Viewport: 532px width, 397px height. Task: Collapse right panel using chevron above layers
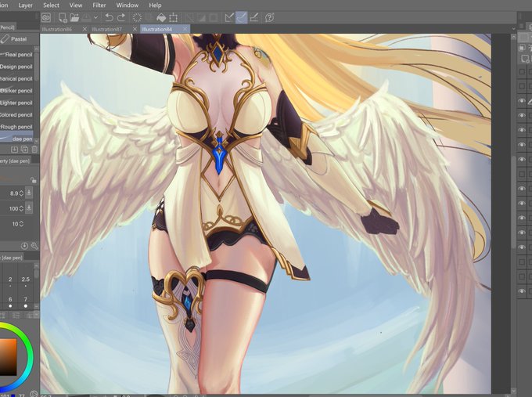click(x=514, y=29)
